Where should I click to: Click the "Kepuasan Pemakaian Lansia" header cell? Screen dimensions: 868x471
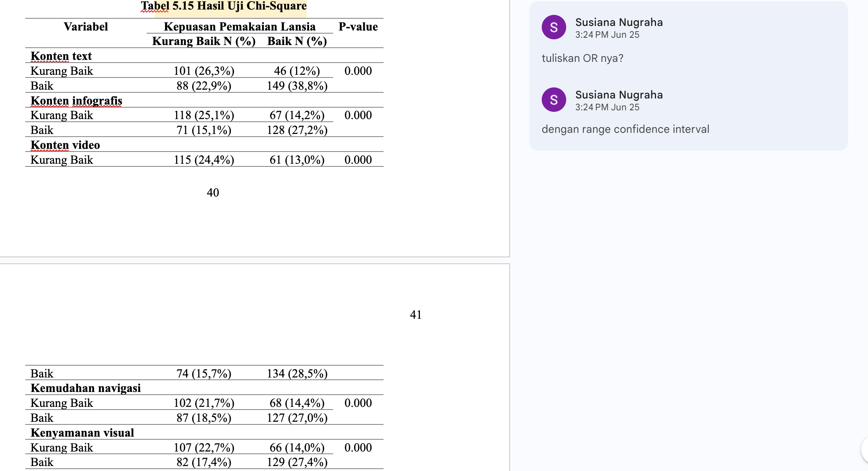click(x=240, y=27)
